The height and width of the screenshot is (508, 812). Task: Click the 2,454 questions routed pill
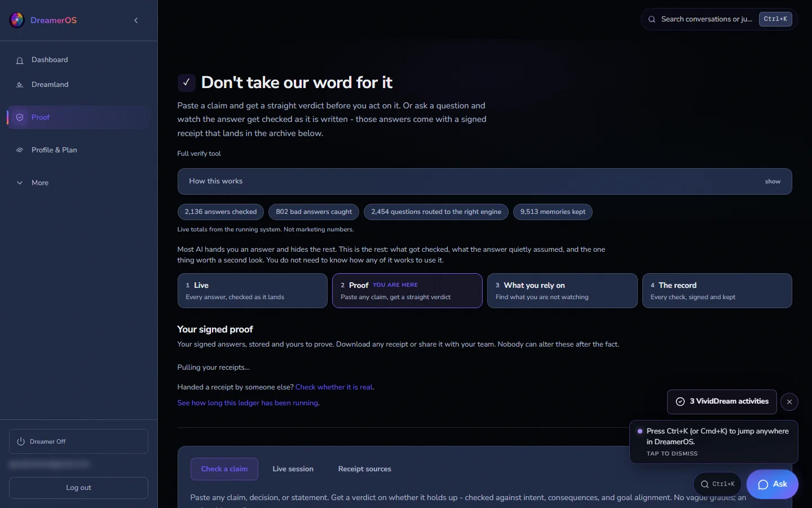(436, 212)
